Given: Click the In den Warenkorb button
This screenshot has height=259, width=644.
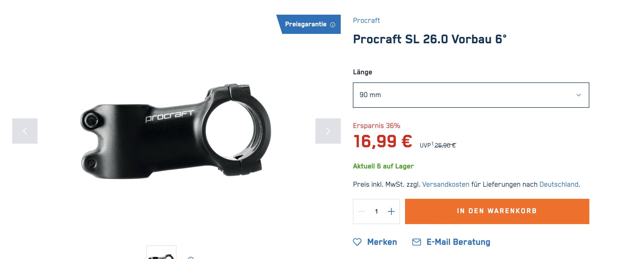Looking at the screenshot, I should [x=497, y=211].
